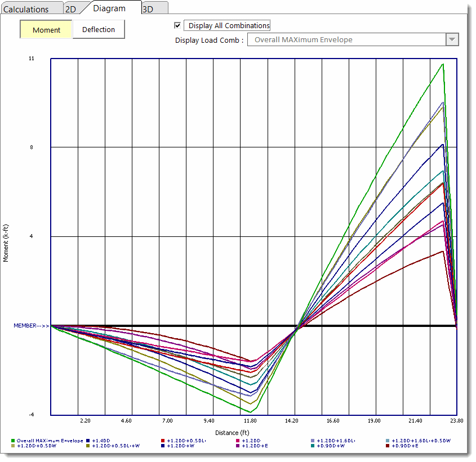Open the 2D tab

pyautogui.click(x=71, y=9)
